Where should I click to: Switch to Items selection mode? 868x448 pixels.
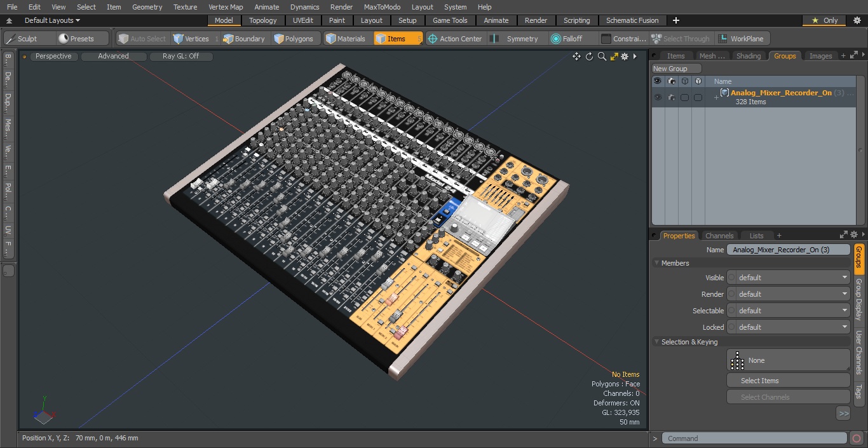pyautogui.click(x=398, y=39)
